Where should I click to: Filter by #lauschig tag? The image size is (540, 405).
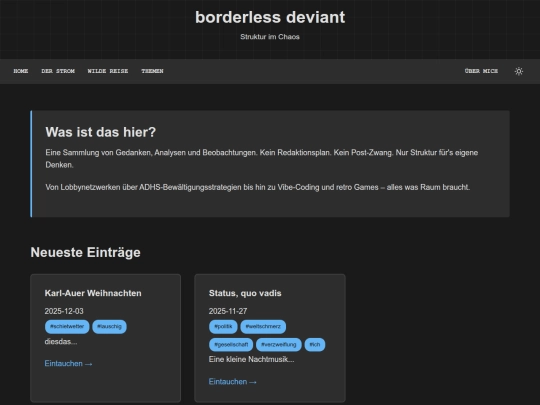pos(110,326)
